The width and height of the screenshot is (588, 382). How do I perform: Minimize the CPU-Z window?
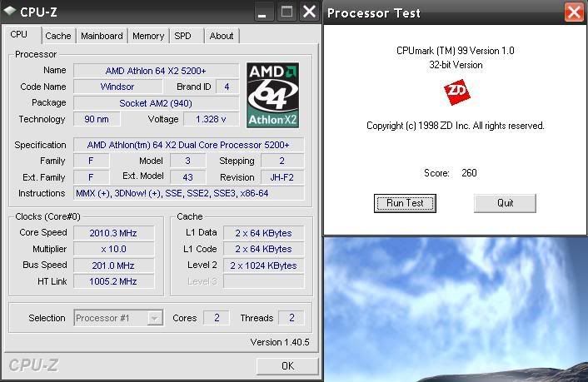coord(263,12)
